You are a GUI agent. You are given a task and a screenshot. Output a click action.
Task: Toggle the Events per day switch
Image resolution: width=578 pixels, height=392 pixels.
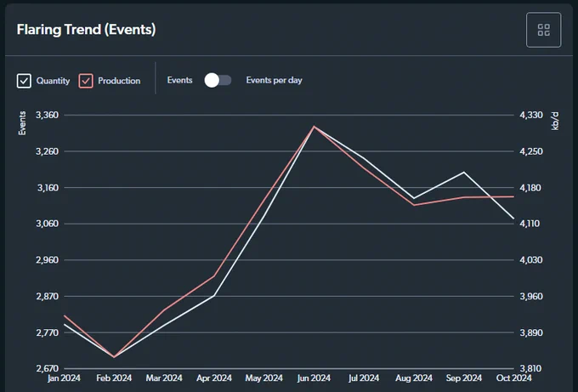(218, 81)
